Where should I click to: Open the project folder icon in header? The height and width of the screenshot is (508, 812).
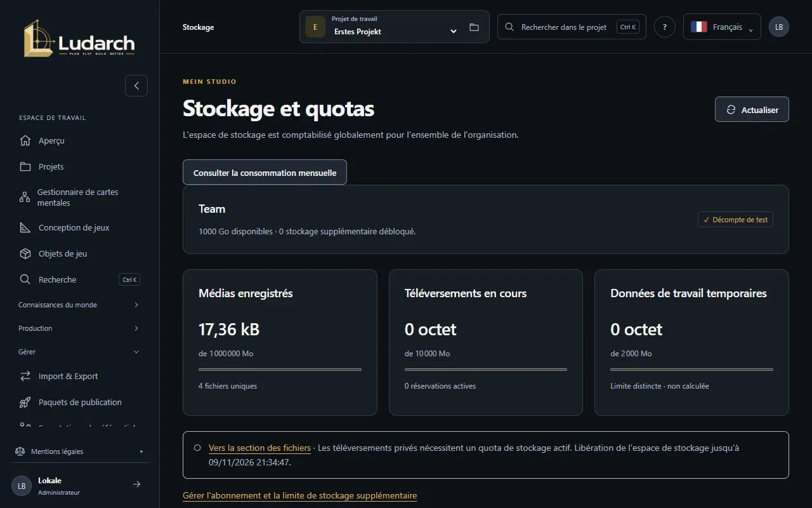pos(474,27)
